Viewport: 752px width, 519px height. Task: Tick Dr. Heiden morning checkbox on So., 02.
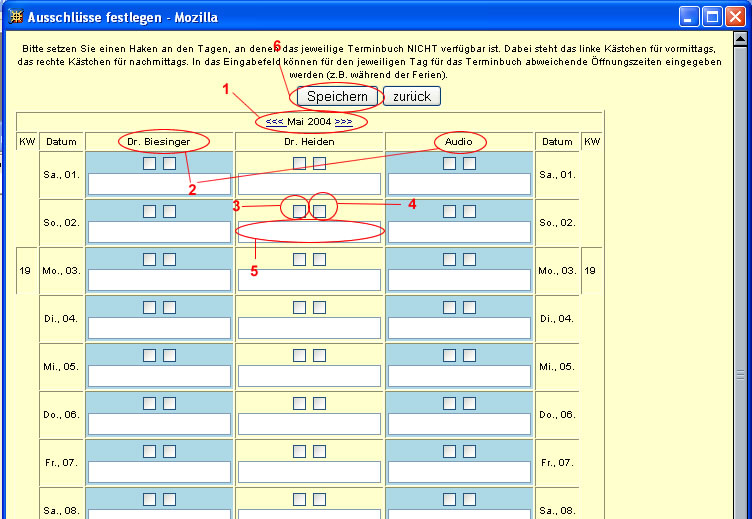(299, 211)
